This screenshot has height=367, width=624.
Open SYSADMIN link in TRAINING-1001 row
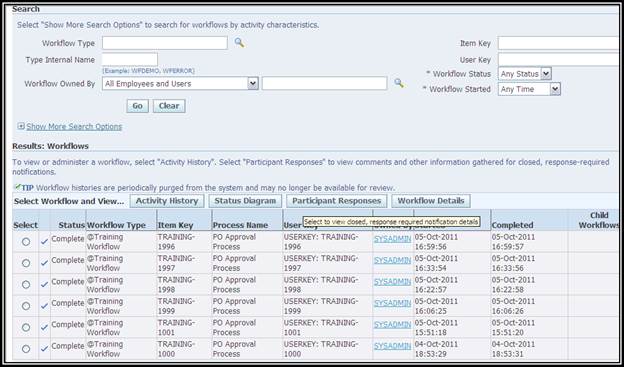click(392, 325)
